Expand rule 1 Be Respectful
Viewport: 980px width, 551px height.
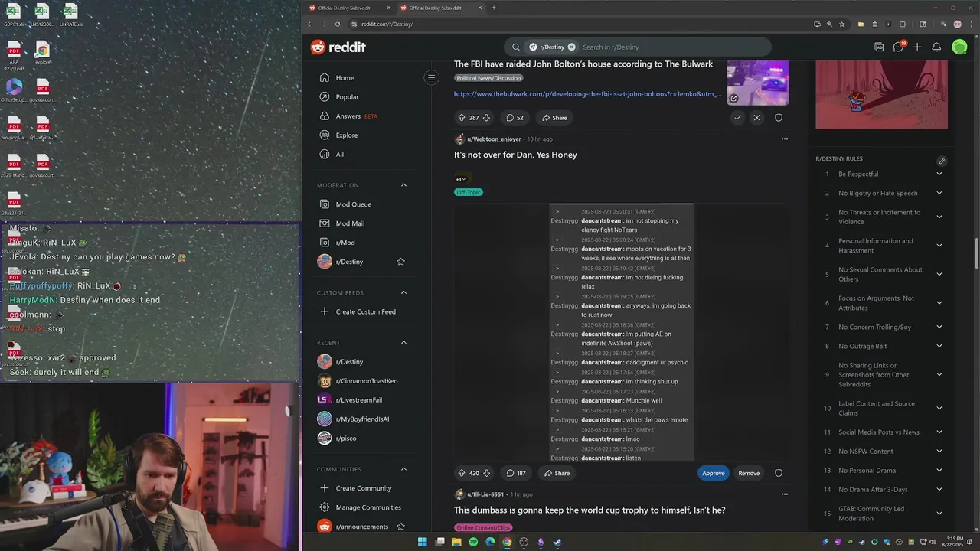[x=939, y=174]
